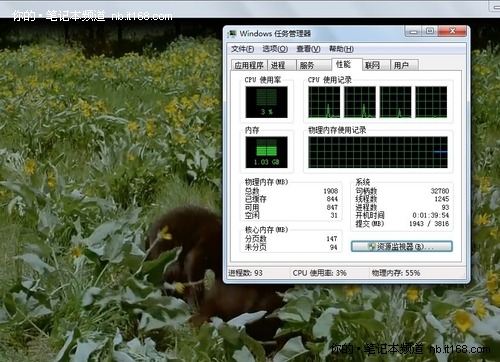Click the 未分页 value 94

pyautogui.click(x=334, y=247)
